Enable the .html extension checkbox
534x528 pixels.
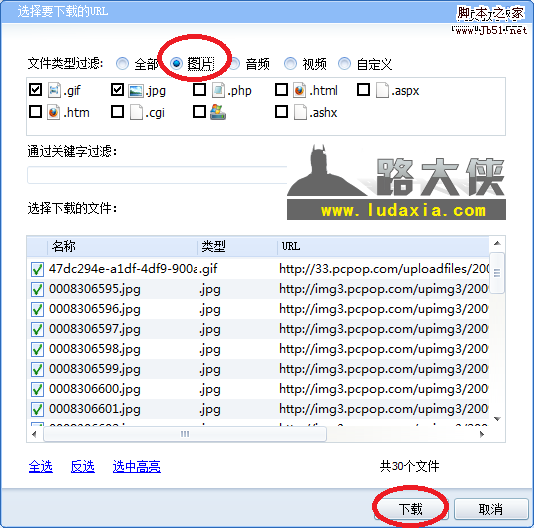(281, 90)
